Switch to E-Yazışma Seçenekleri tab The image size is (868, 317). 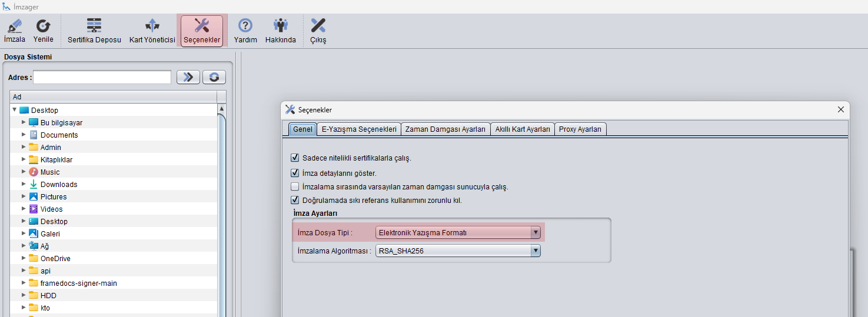[359, 129]
